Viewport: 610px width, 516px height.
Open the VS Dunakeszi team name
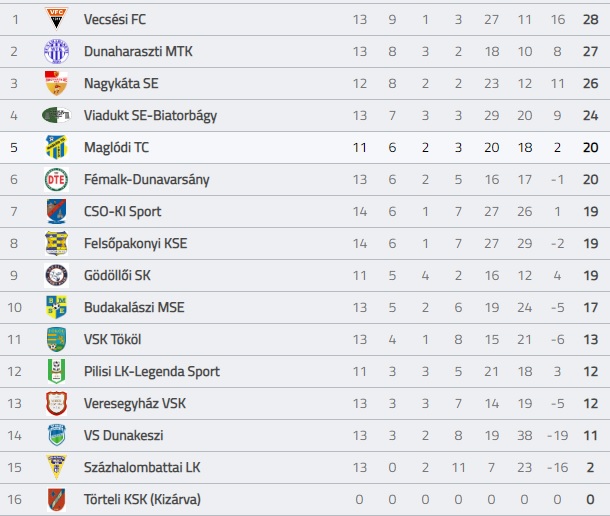pos(124,435)
